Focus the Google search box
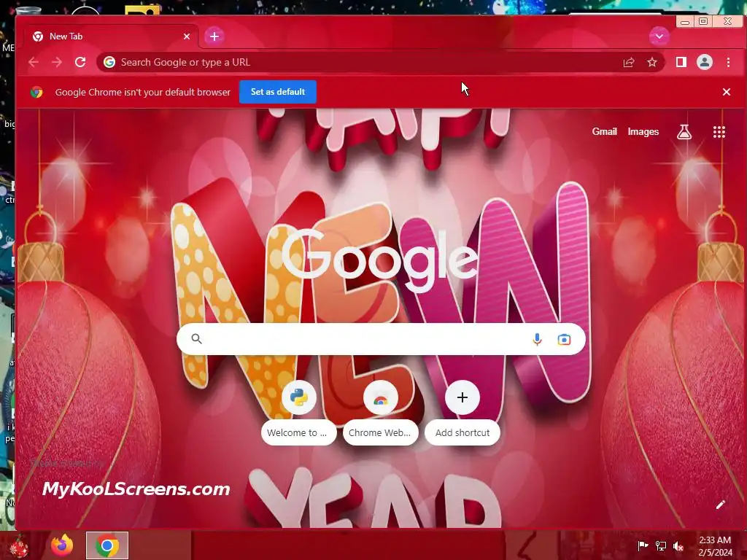Screen dimensions: 747x560 coord(381,339)
